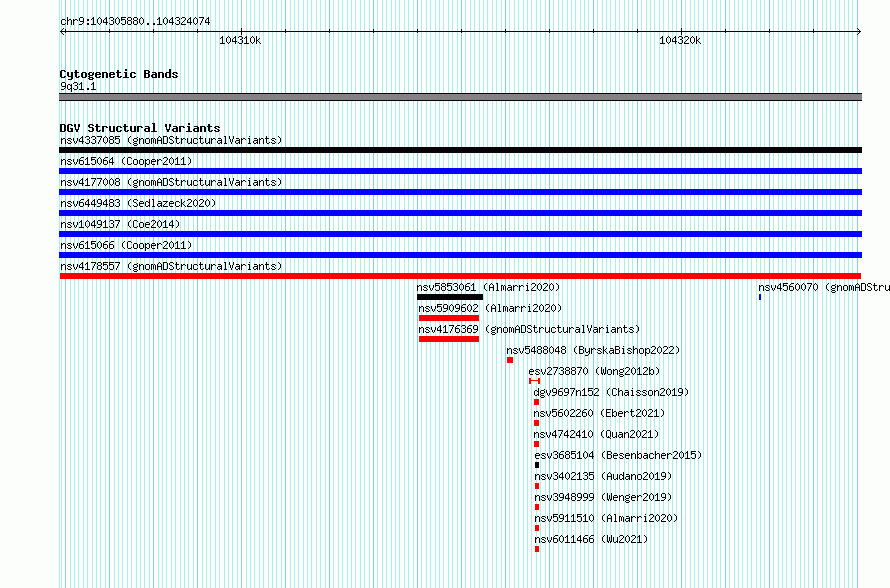Open variant nsv4742410 (Quan2021) label
This screenshot has width=890, height=588.
point(597,434)
